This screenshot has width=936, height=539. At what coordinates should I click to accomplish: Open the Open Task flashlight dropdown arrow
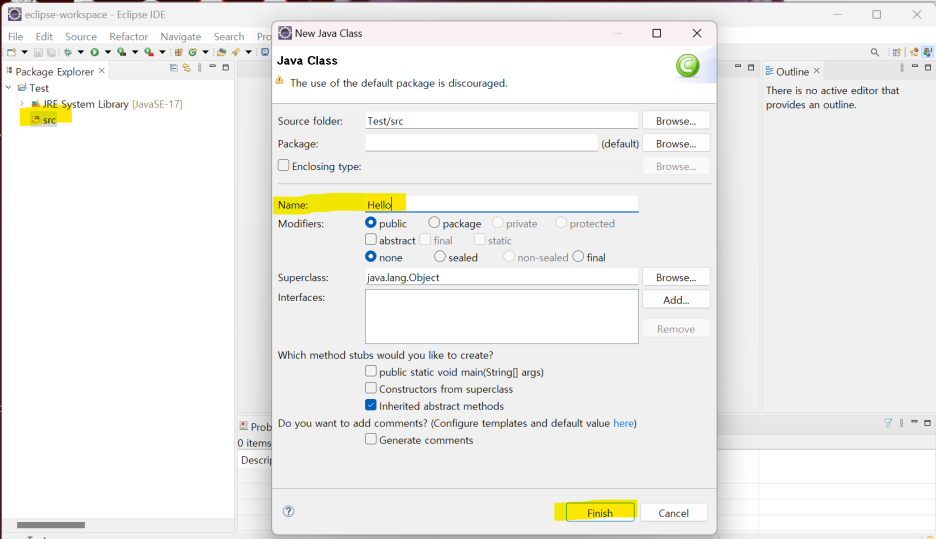tap(248, 52)
